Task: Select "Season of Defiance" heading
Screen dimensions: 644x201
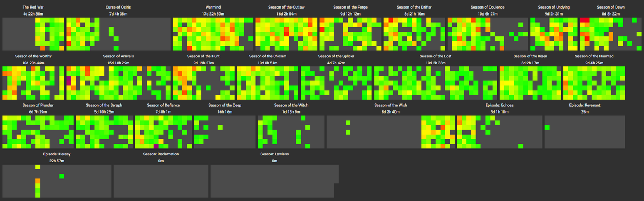Action: [x=163, y=105]
